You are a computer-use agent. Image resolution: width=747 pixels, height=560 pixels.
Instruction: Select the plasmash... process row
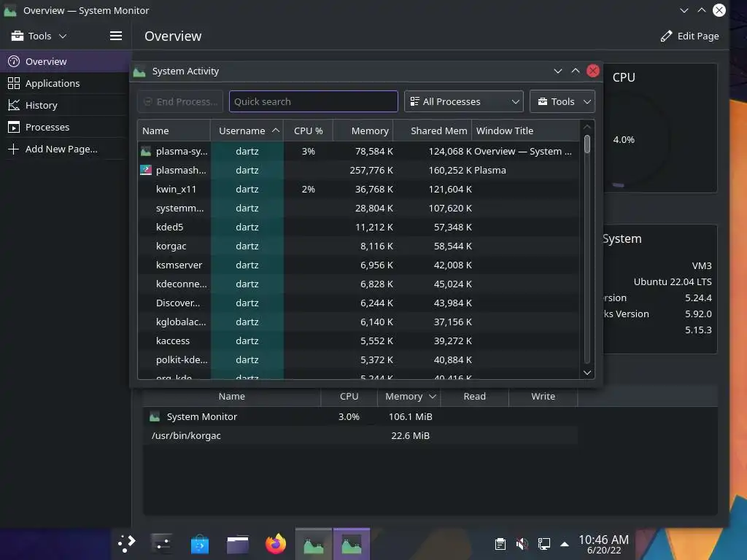coord(359,170)
